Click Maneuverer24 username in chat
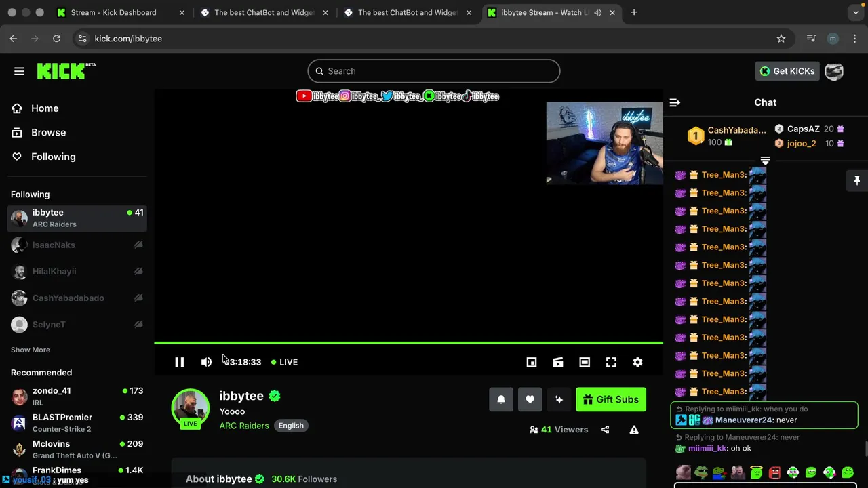The width and height of the screenshot is (868, 488). 745,420
